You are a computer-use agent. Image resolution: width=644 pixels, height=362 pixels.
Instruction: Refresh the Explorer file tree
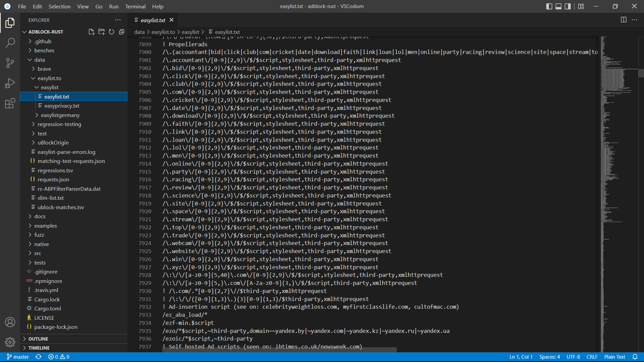112,32
